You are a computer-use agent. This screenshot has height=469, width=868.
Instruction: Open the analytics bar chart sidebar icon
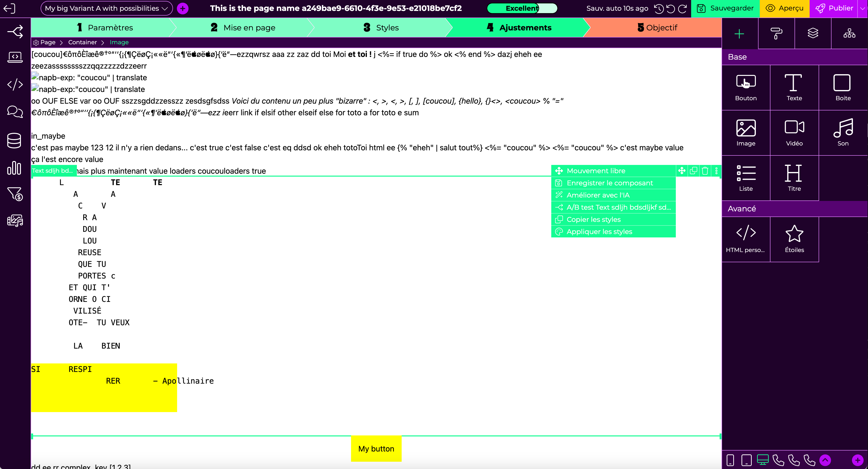pos(15,168)
